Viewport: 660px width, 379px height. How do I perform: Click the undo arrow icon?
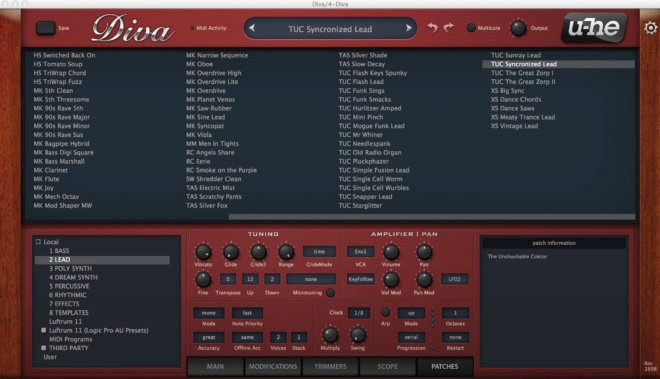pyautogui.click(x=432, y=27)
